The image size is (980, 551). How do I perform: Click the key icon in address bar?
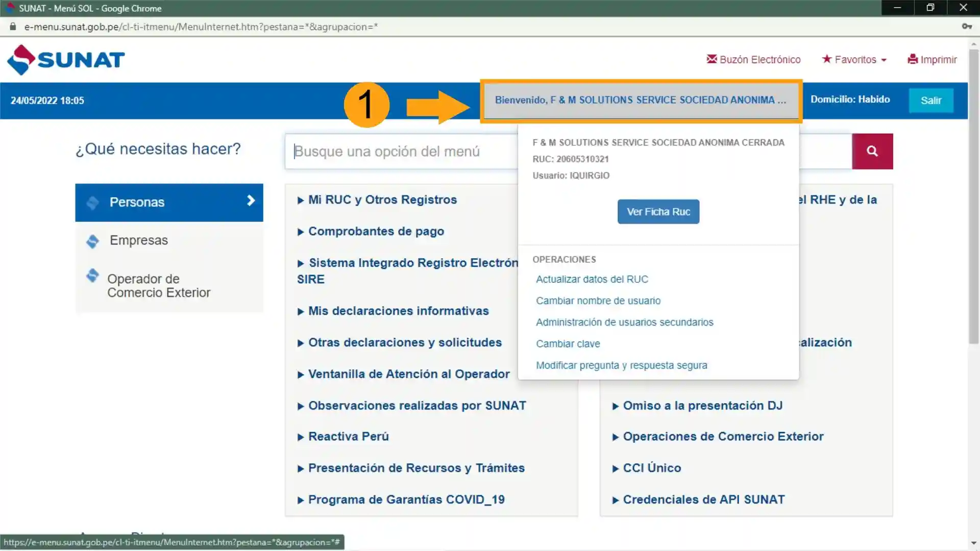tap(966, 27)
